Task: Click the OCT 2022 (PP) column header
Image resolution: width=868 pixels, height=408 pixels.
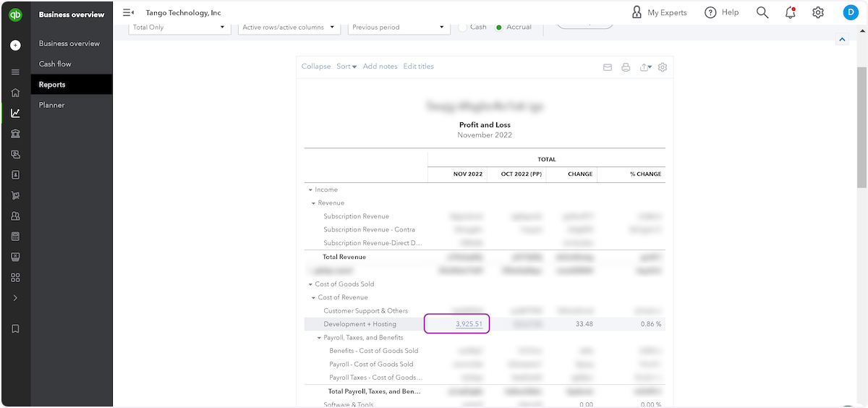Action: [x=522, y=174]
